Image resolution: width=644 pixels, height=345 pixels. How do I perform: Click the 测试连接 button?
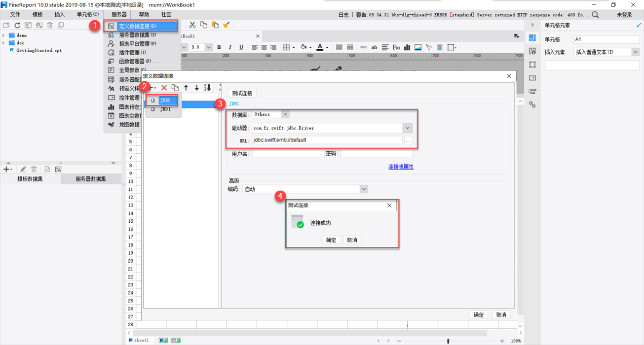[x=242, y=93]
